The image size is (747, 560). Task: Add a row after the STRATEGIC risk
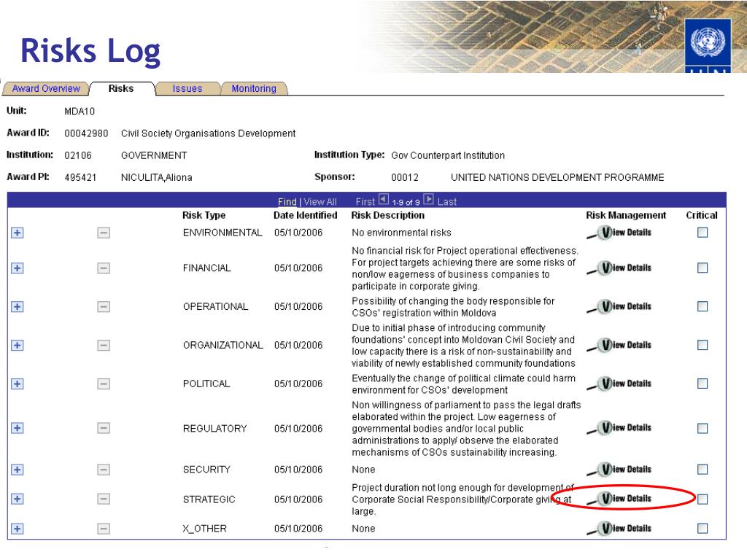point(18,499)
